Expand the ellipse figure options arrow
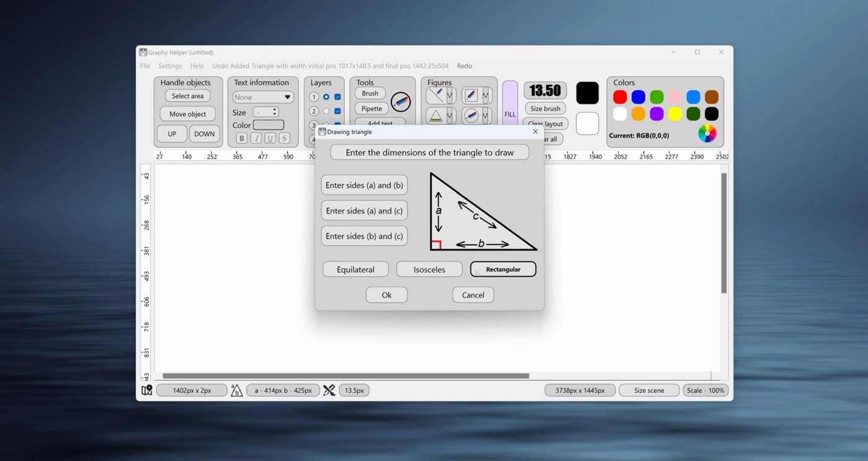868x461 pixels. click(484, 115)
